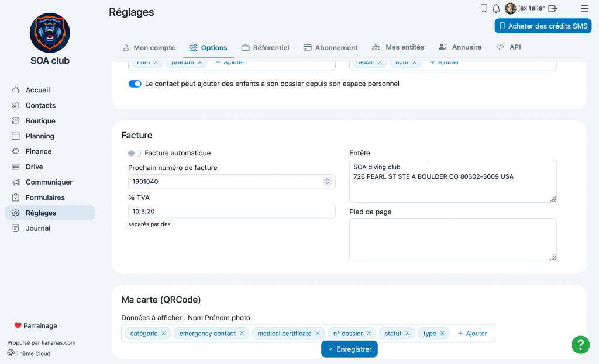Go to the Annuaire tab

pos(460,47)
